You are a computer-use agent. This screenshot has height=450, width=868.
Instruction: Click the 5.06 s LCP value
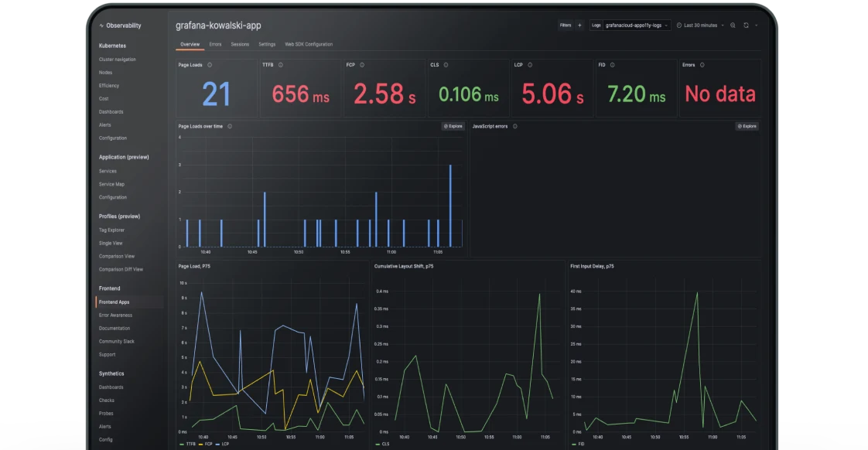(552, 94)
